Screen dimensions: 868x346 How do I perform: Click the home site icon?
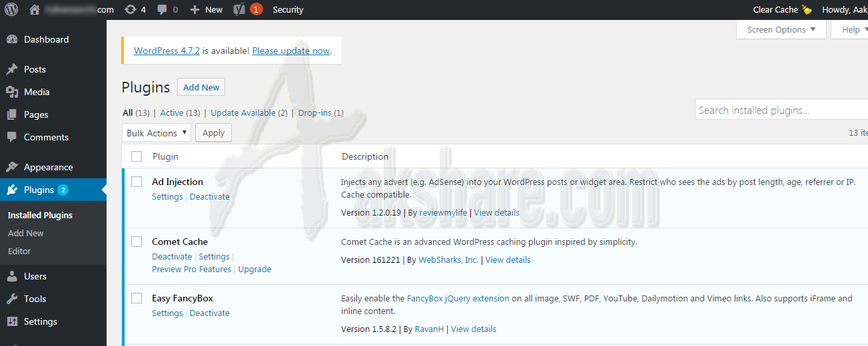(x=35, y=9)
